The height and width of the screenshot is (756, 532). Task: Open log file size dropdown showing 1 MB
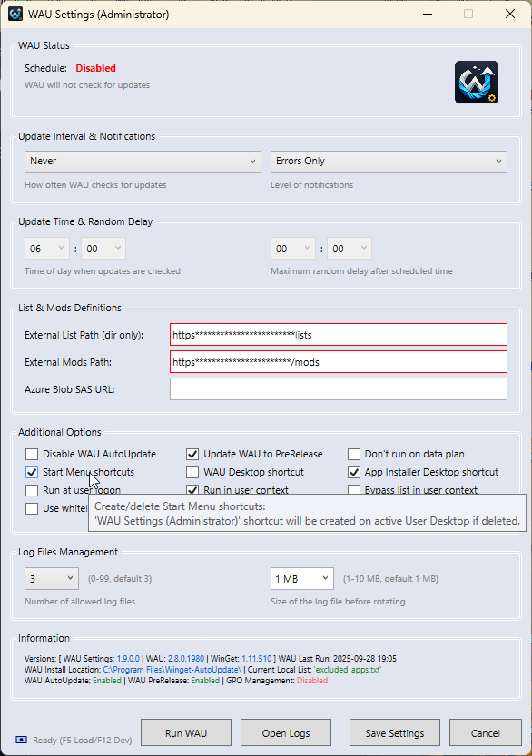point(302,579)
